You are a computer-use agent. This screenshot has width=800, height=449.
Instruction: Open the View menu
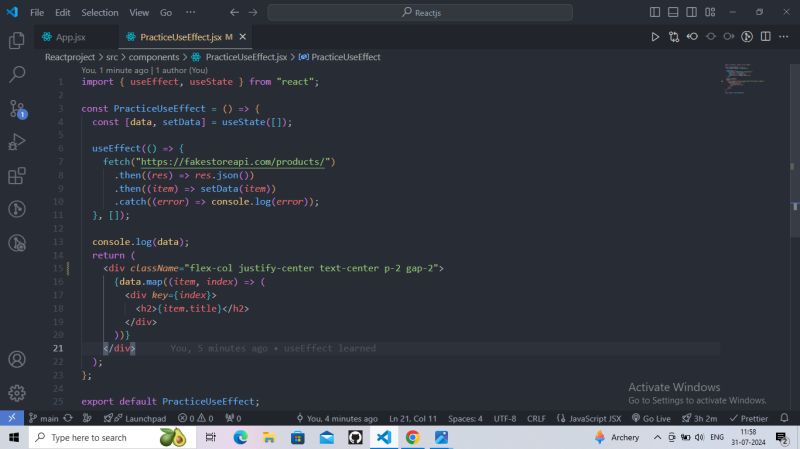(139, 12)
